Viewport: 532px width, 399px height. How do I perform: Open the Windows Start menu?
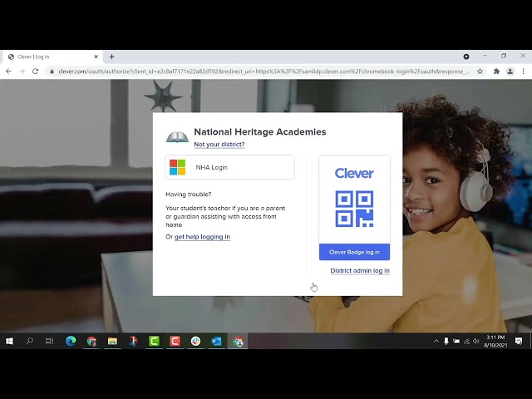(9, 341)
